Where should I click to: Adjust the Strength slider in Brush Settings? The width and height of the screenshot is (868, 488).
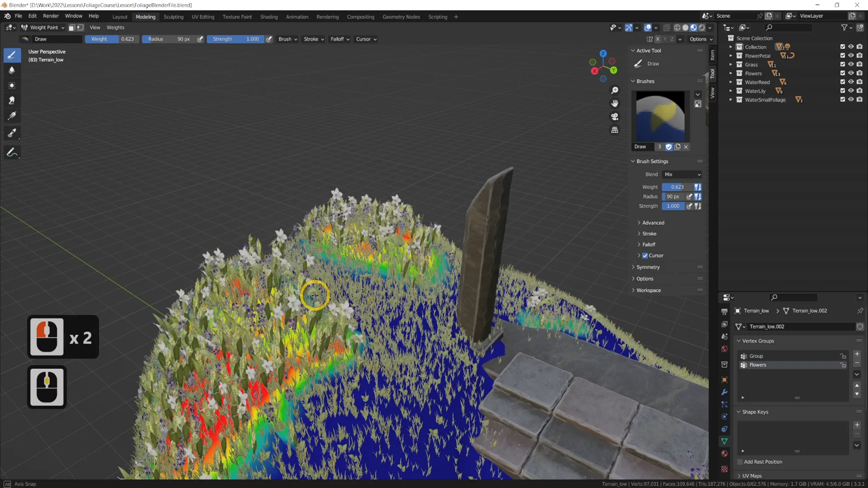pyautogui.click(x=673, y=206)
